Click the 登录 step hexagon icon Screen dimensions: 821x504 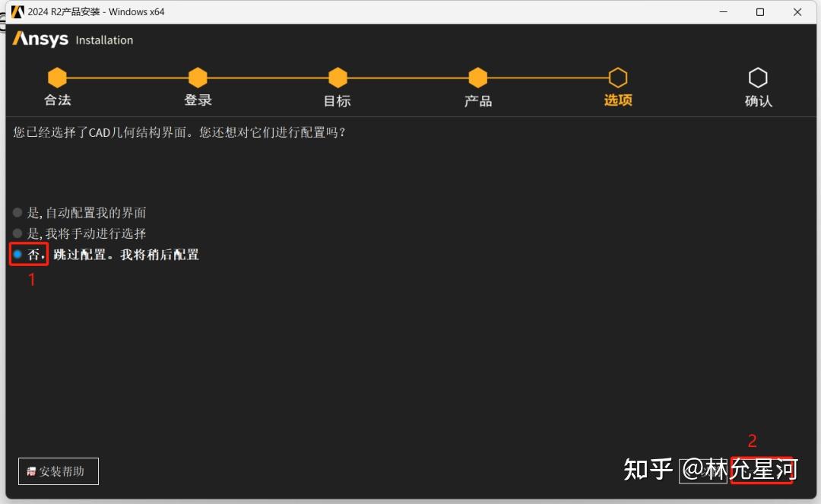(198, 77)
